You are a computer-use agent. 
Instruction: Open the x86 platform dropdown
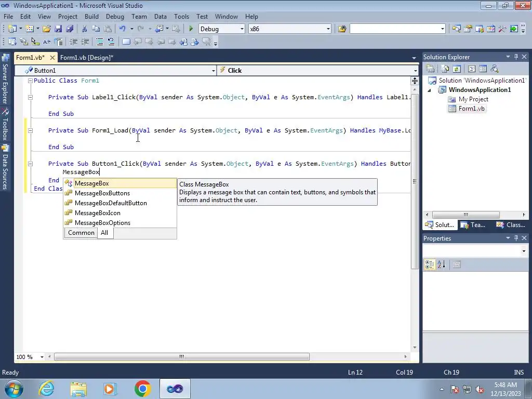pos(328,29)
